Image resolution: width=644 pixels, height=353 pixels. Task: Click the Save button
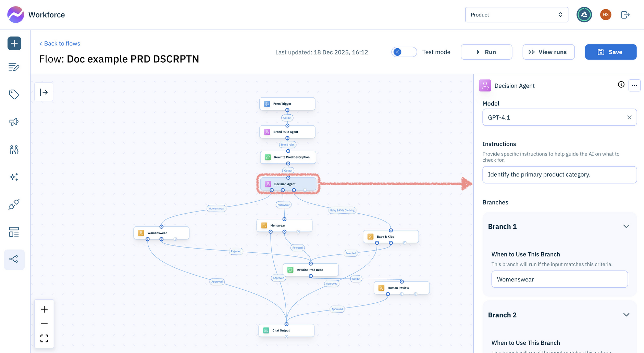click(610, 52)
